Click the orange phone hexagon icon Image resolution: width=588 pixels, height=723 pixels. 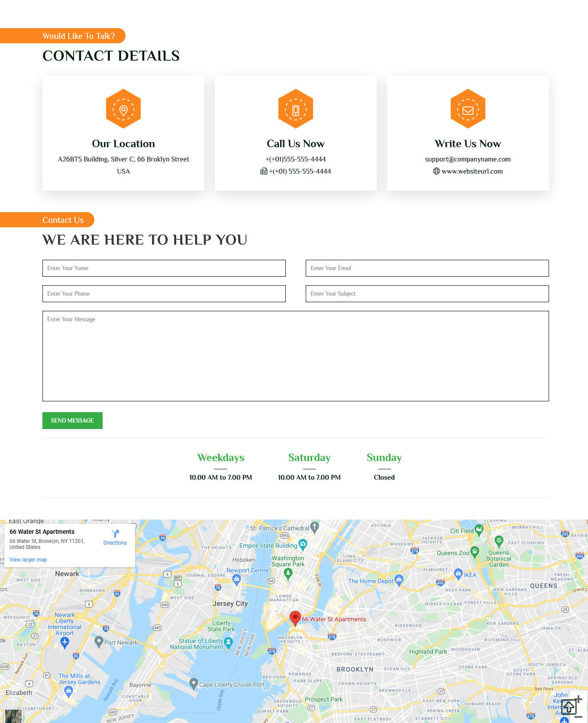[x=296, y=109]
